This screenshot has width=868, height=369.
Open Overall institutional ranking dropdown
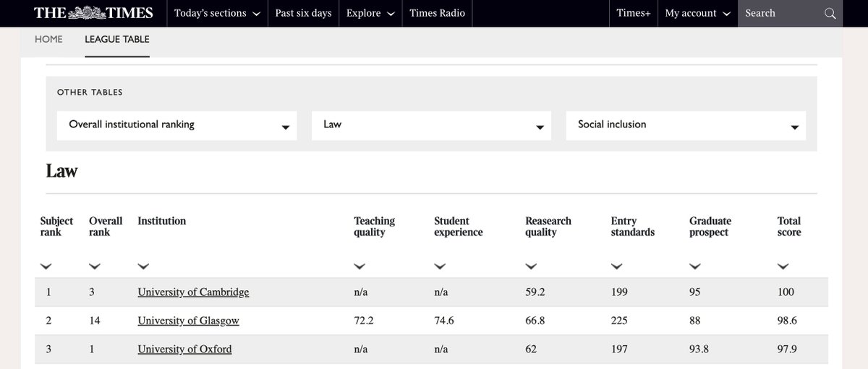[176, 125]
